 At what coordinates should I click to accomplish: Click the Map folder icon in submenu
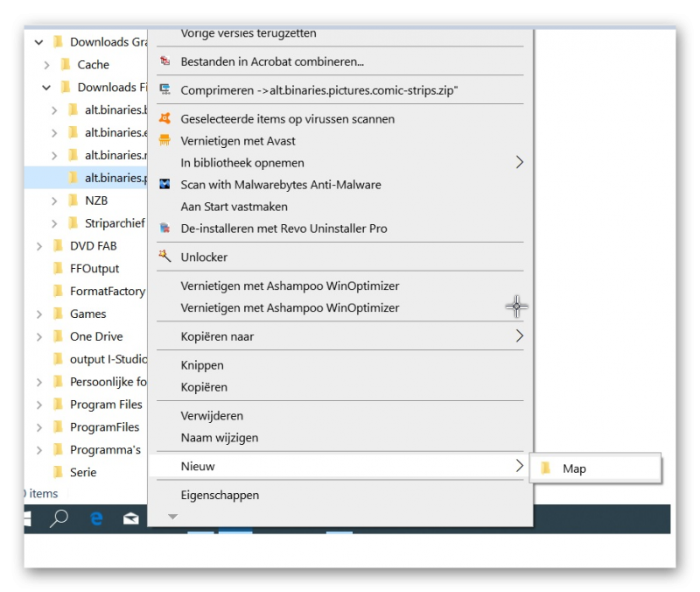pyautogui.click(x=547, y=469)
